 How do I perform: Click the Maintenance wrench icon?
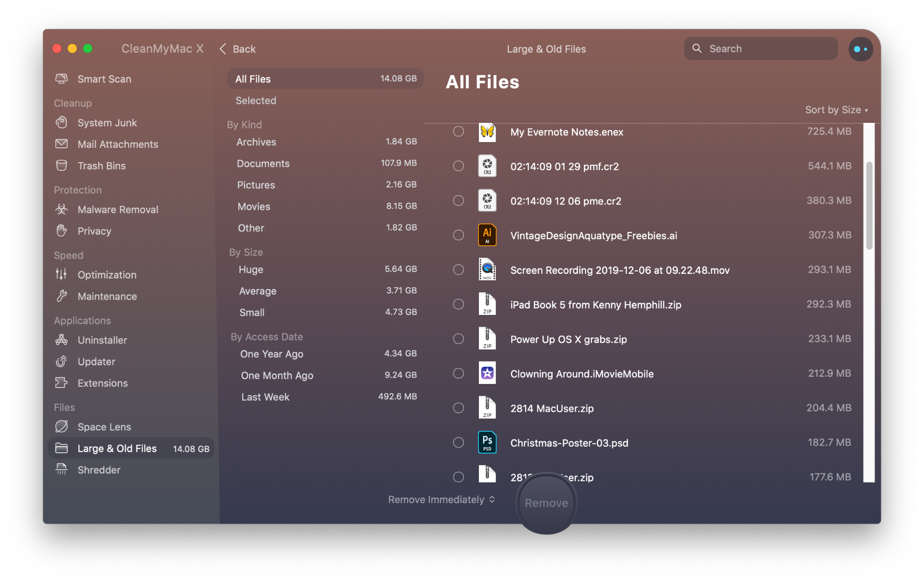(x=61, y=296)
